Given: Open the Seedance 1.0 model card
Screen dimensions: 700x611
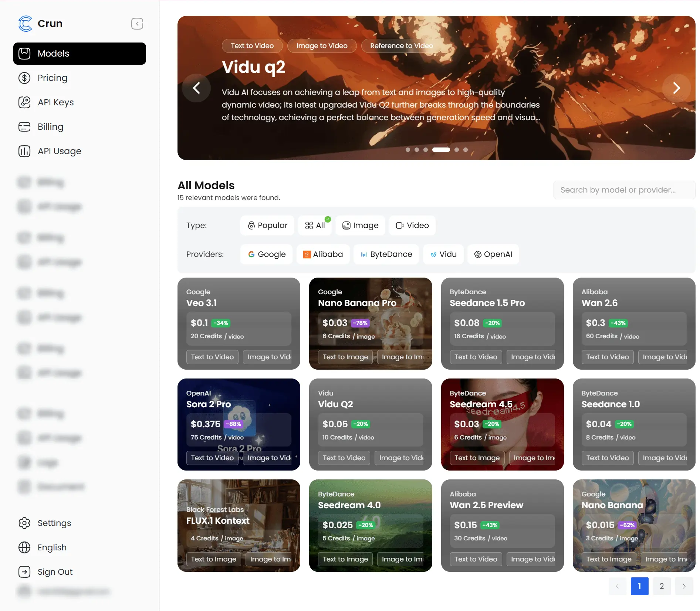Looking at the screenshot, I should coord(634,424).
